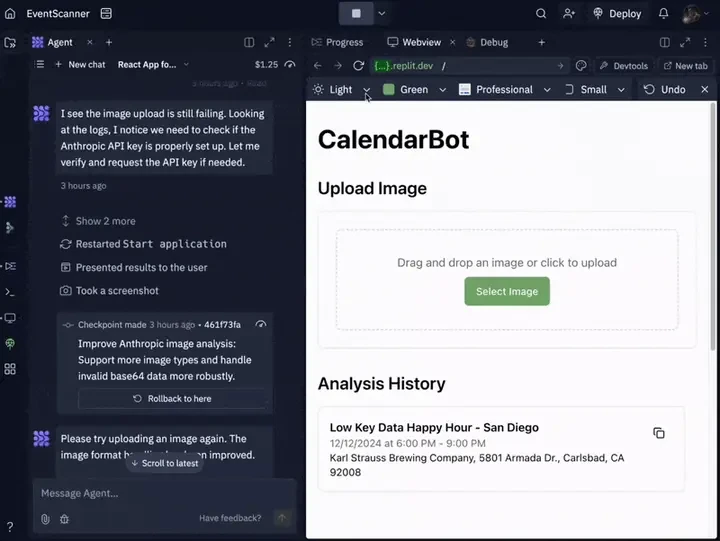The width and height of the screenshot is (720, 541).
Task: Invite collaborators via the add-person icon
Action: click(569, 13)
